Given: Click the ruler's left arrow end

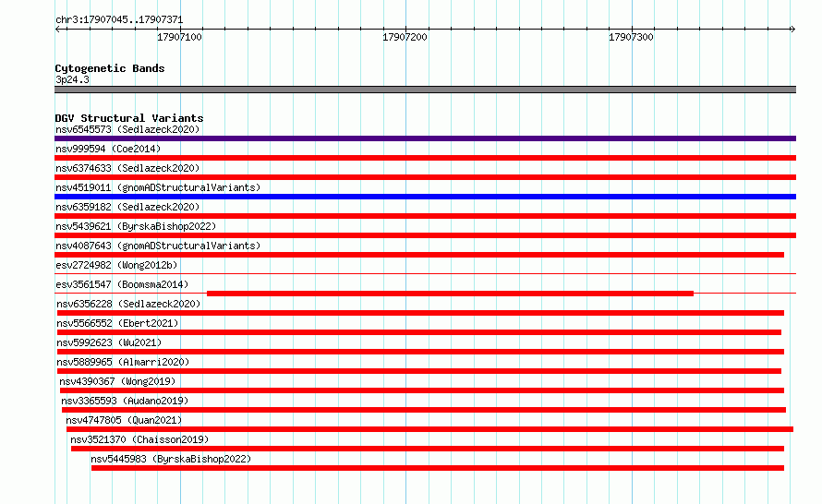Looking at the screenshot, I should [57, 29].
